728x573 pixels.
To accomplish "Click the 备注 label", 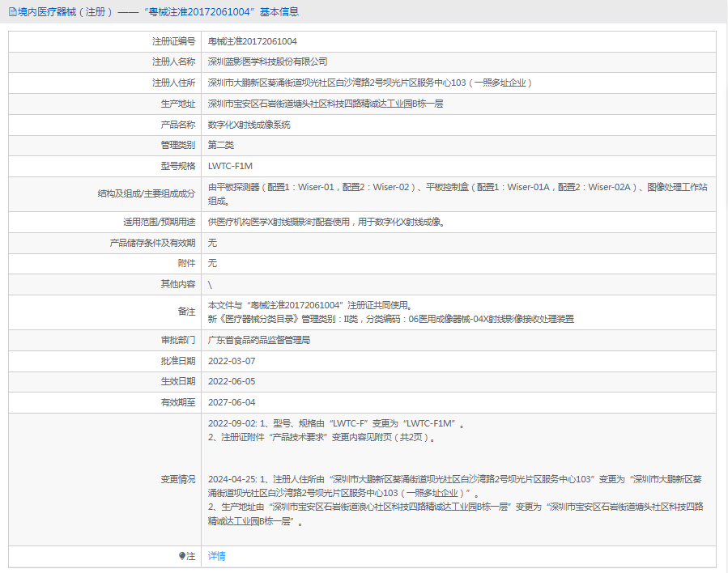I will 186,312.
